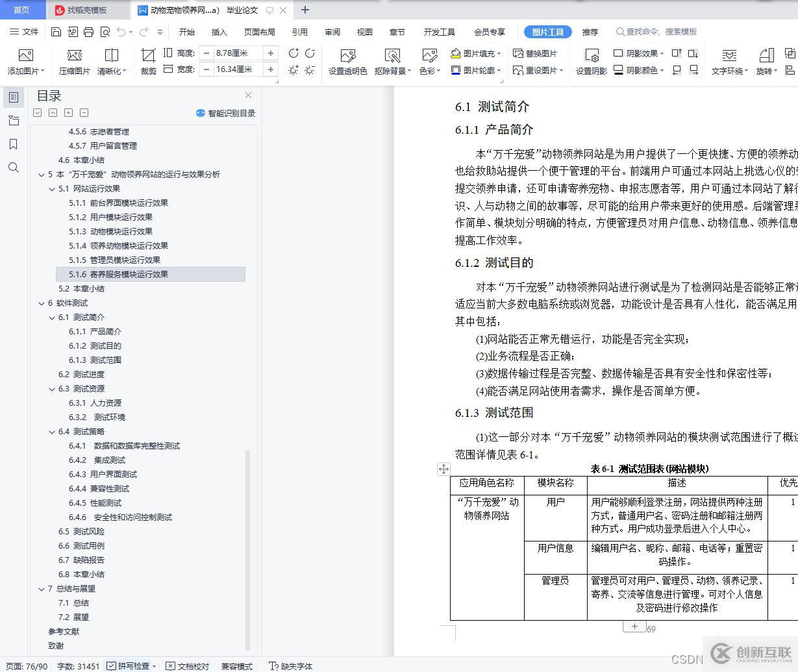Open 智能识别目录 smart catalog recognition
The image size is (798, 672).
[x=227, y=112]
